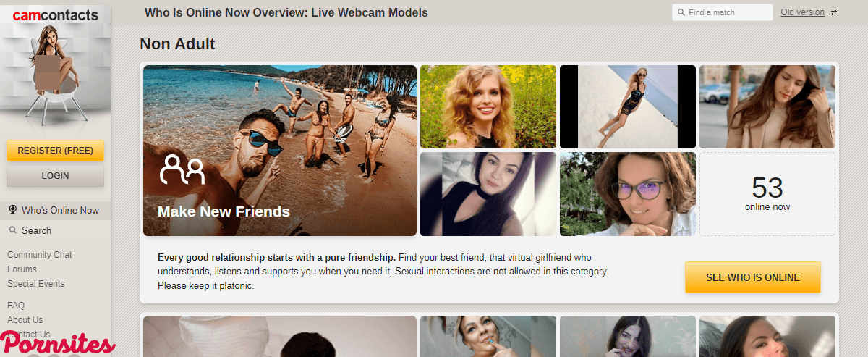
Task: Open the Old version link
Action: click(802, 12)
